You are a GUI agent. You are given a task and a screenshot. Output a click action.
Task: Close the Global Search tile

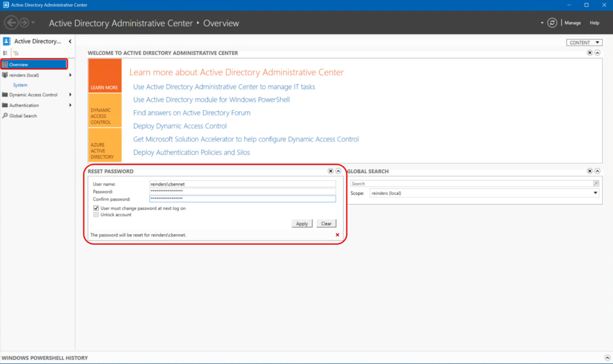tap(590, 171)
